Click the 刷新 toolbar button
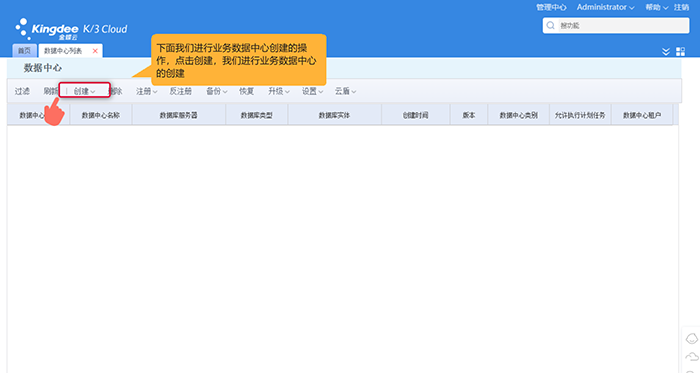The image size is (700, 373). coord(50,91)
